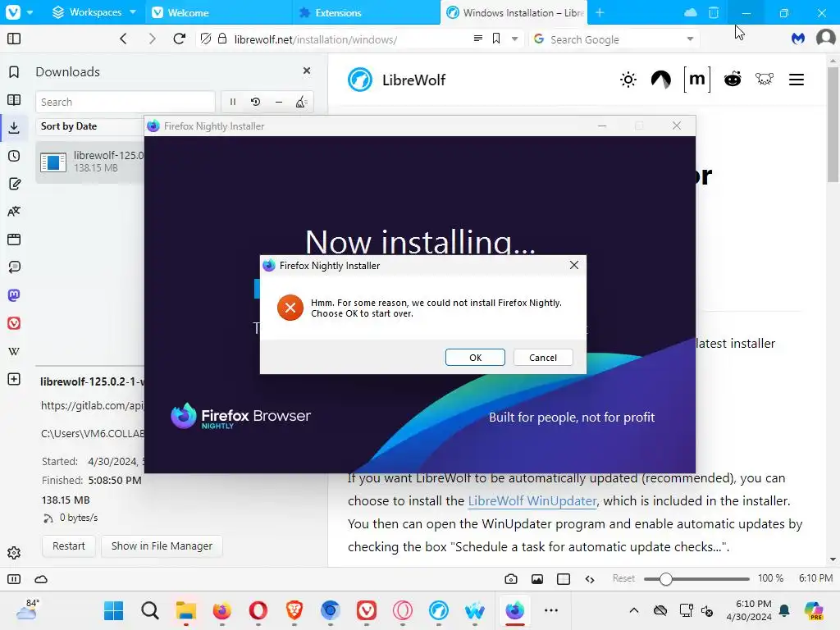Open the Mastodon web panel
The image size is (840, 630).
[x=14, y=295]
